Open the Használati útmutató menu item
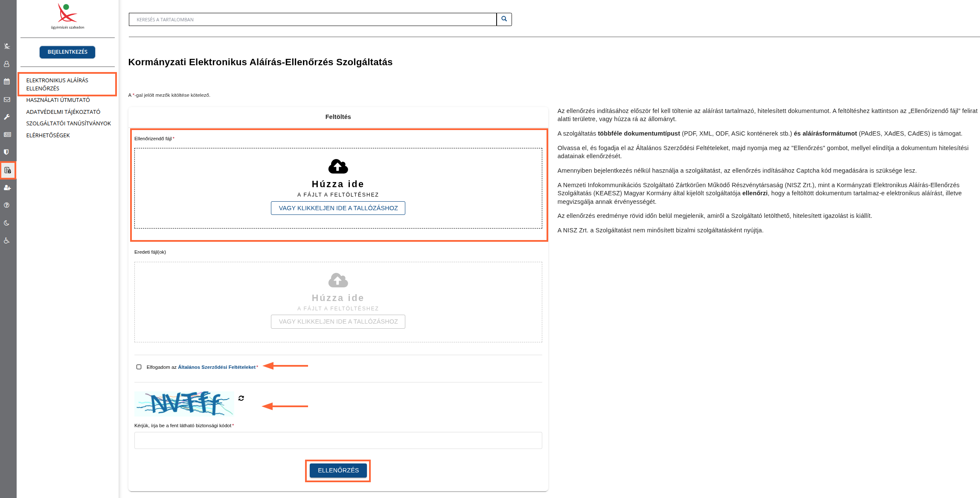The width and height of the screenshot is (980, 498). click(x=58, y=100)
